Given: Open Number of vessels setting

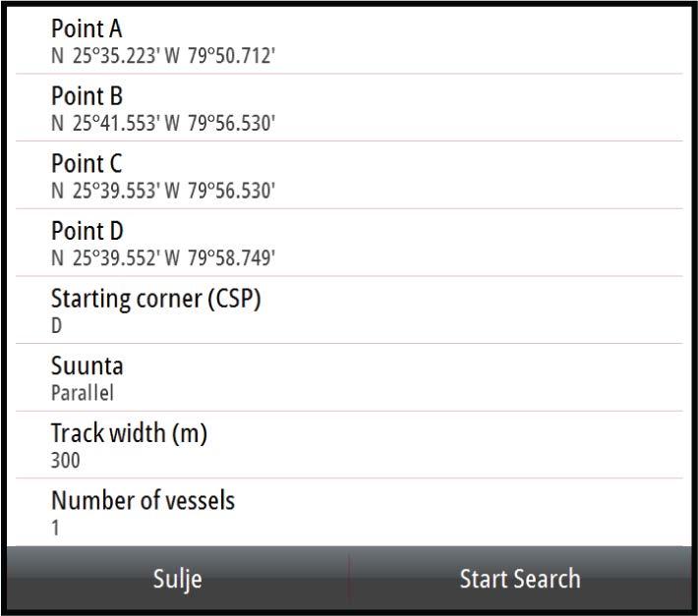Looking at the screenshot, I should (349, 513).
